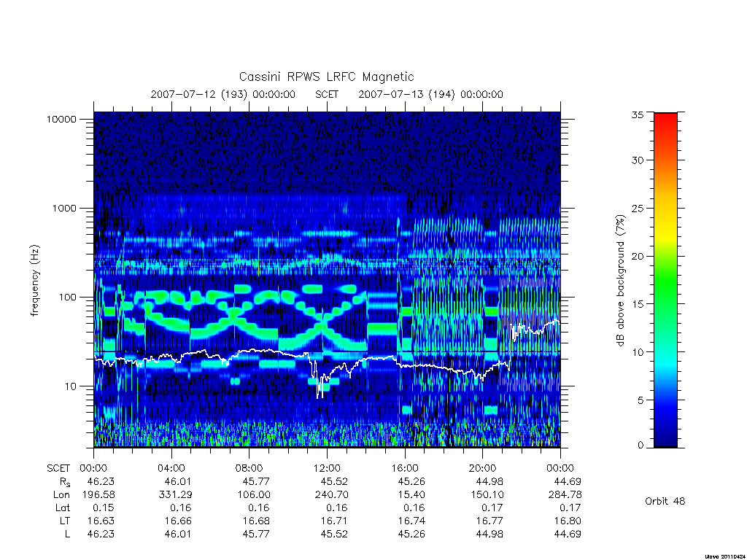Screen dimensions: 747x560
Task: Click the 10000 frequency tick label
Action: coord(61,119)
